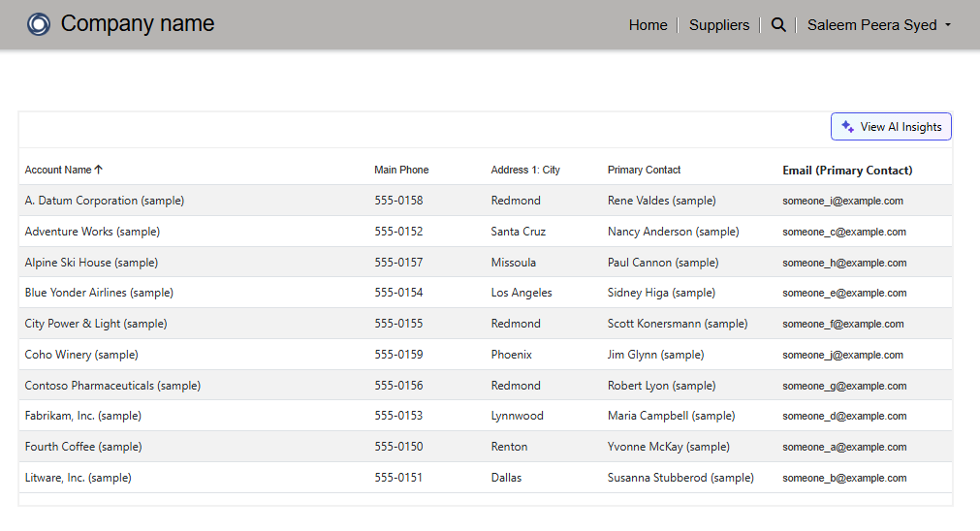Click Lynnwood city cell
The height and width of the screenshot is (531, 980).
pyautogui.click(x=517, y=416)
